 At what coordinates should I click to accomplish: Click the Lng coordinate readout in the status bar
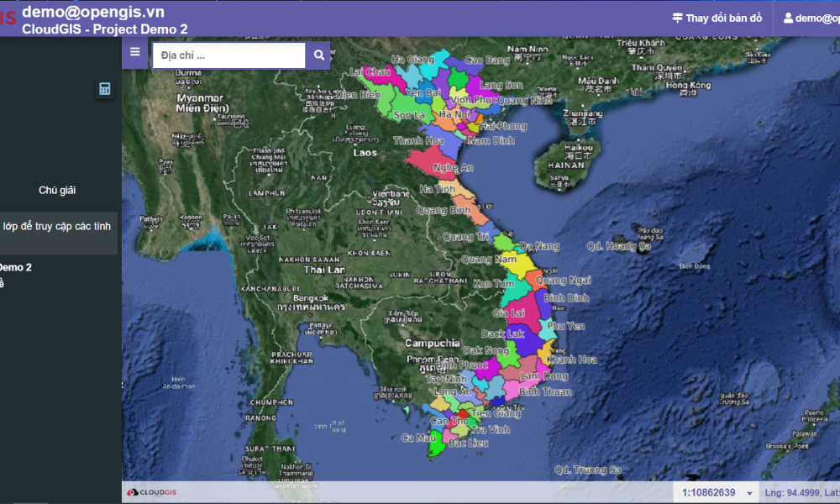[x=798, y=492]
